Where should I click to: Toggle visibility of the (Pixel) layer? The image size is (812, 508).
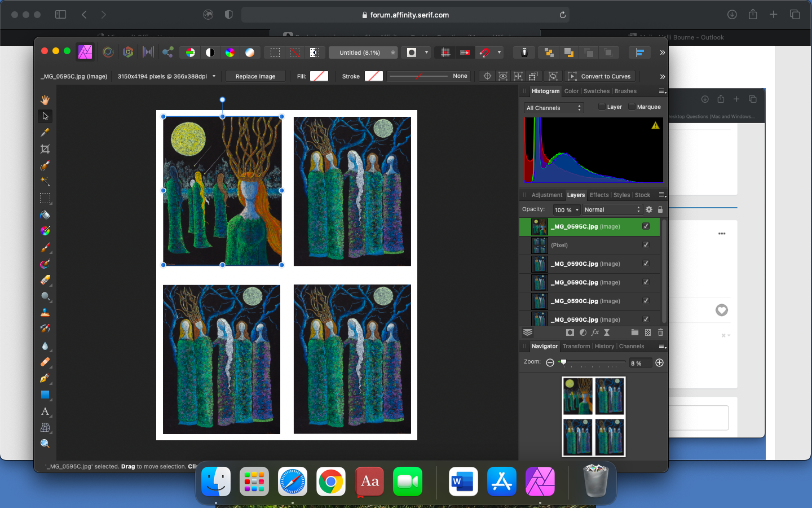coord(646,245)
